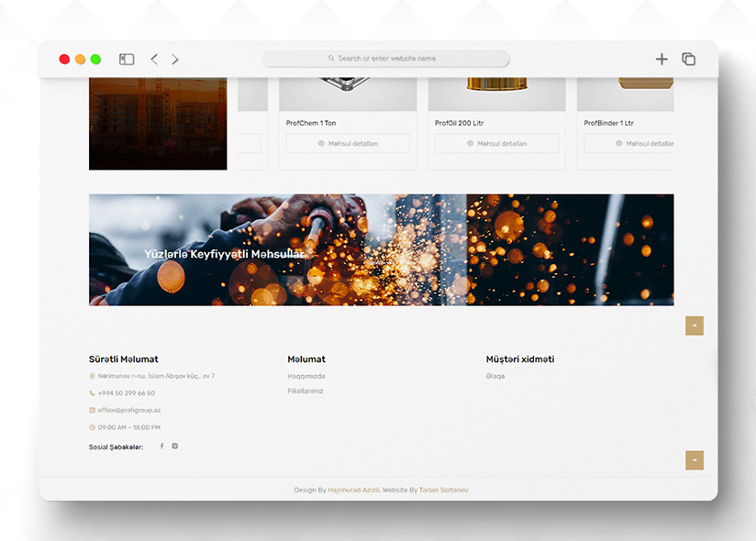This screenshot has width=756, height=541.
Task: Click eye icon in ProfOil details button
Action: pos(470,144)
